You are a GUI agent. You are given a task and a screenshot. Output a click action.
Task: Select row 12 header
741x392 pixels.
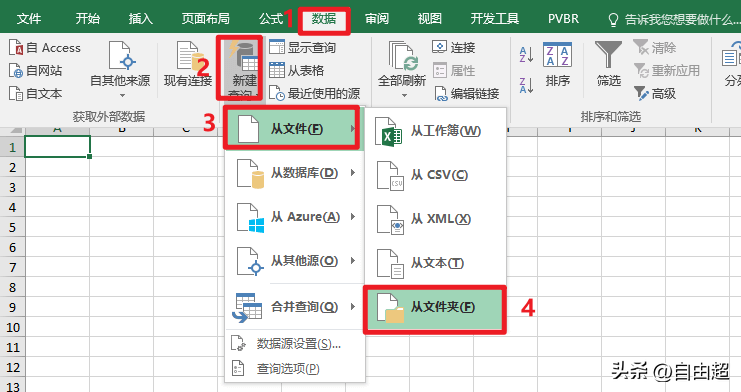click(x=12, y=367)
